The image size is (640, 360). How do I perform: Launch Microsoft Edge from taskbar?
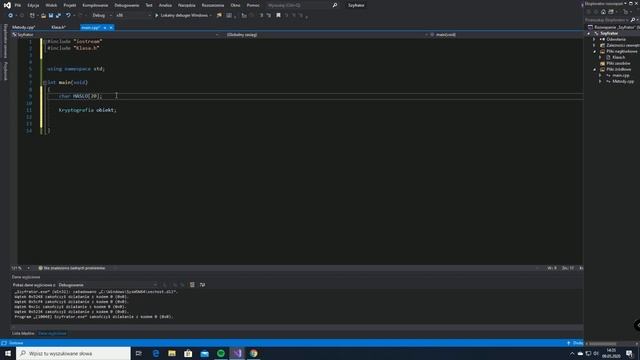point(156,353)
